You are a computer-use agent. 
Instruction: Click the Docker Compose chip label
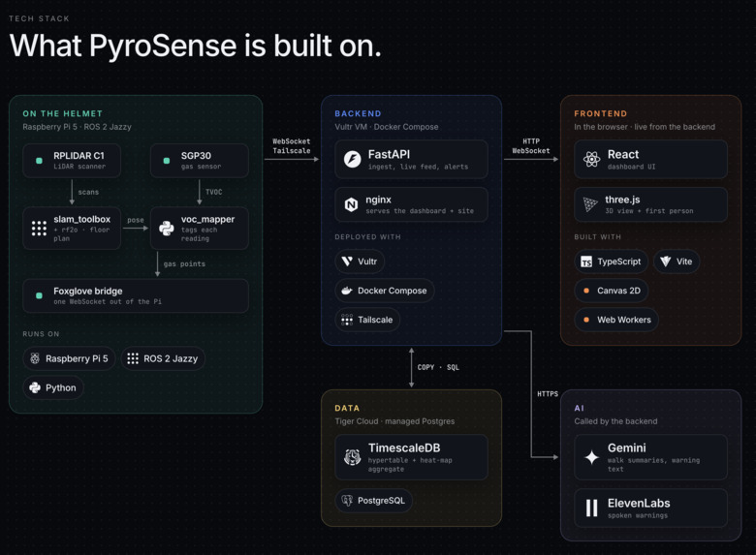click(392, 291)
